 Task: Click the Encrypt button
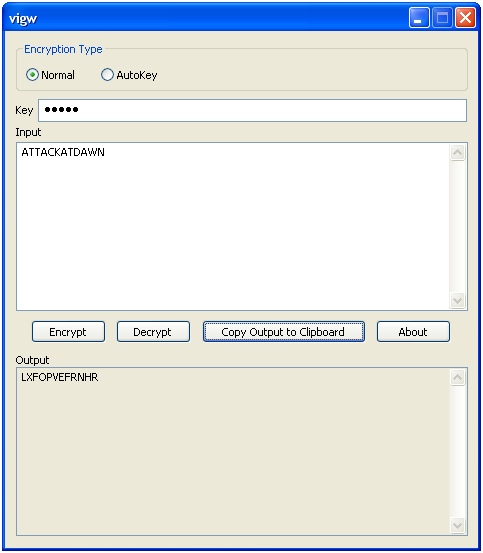(x=68, y=332)
